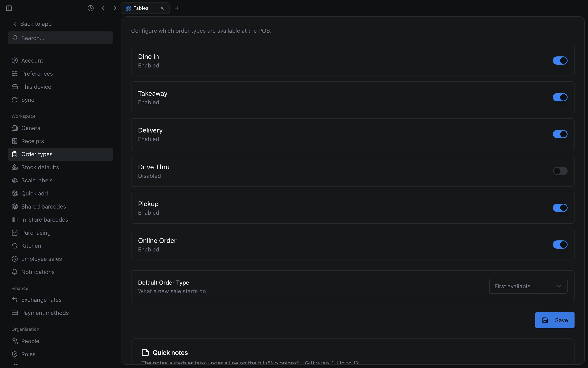
Task: Open the Default Order Type dropdown
Action: (528, 286)
